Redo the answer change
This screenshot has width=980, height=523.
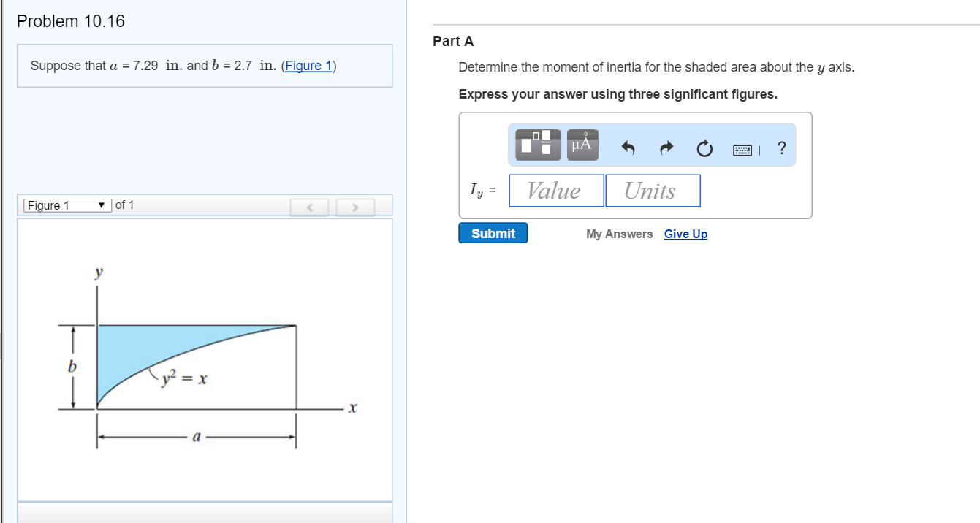pyautogui.click(x=666, y=148)
